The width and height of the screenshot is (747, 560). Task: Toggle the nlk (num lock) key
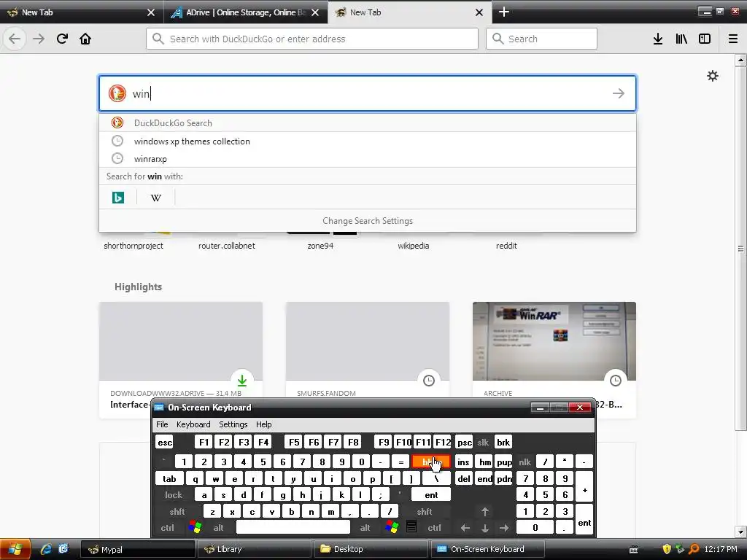coord(525,462)
